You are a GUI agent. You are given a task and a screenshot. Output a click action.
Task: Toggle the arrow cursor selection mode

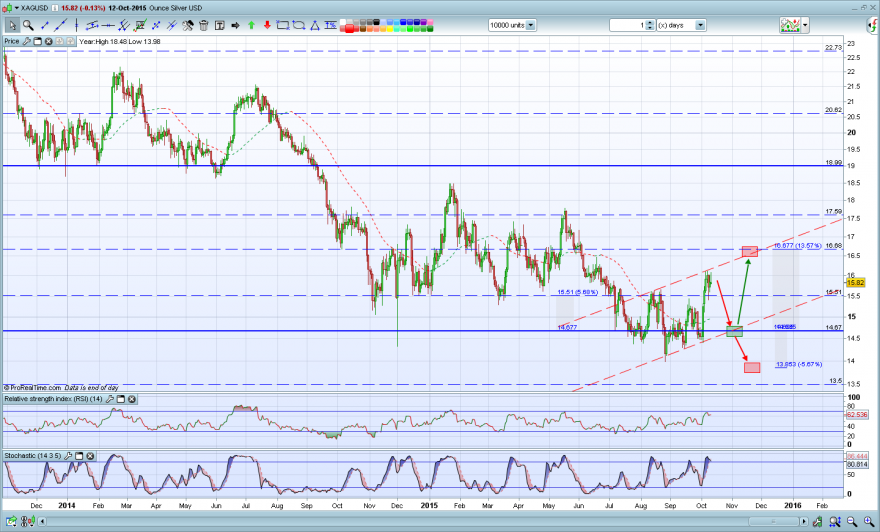(x=12, y=25)
